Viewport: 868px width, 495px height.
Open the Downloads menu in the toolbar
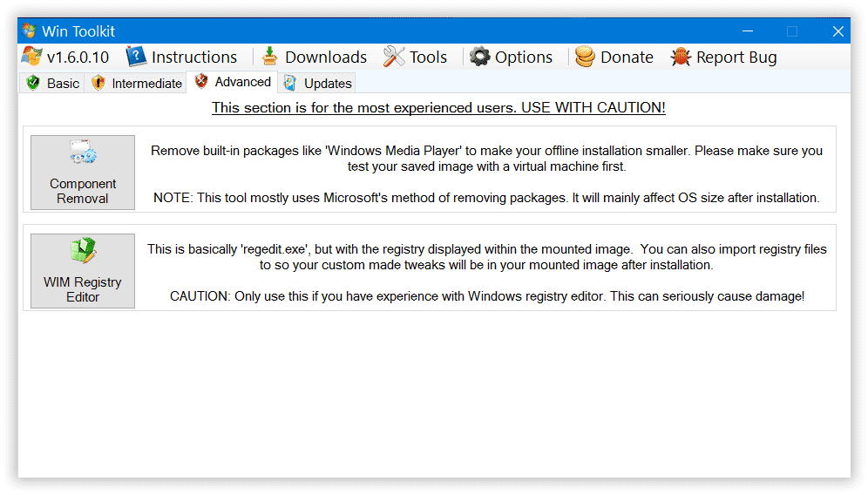[315, 57]
